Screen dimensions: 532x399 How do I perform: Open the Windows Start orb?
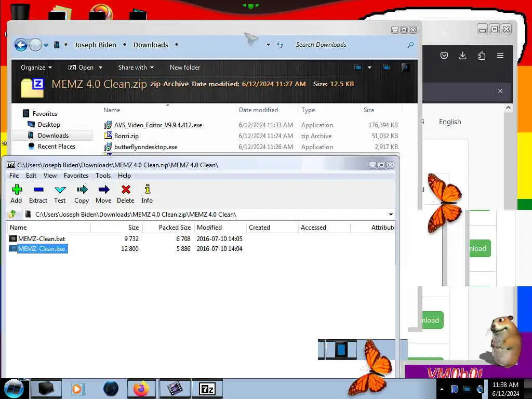(14, 389)
